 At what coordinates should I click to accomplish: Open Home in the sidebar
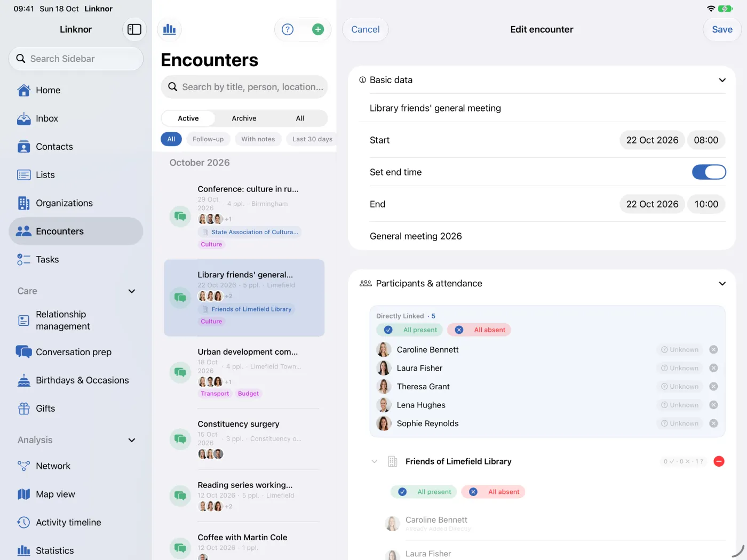[x=76, y=90]
